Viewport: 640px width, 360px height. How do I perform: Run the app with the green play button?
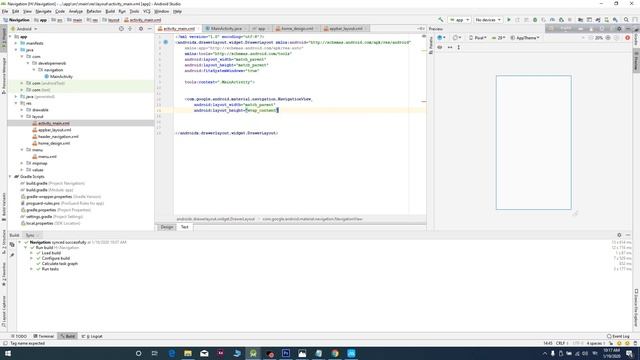pos(509,20)
